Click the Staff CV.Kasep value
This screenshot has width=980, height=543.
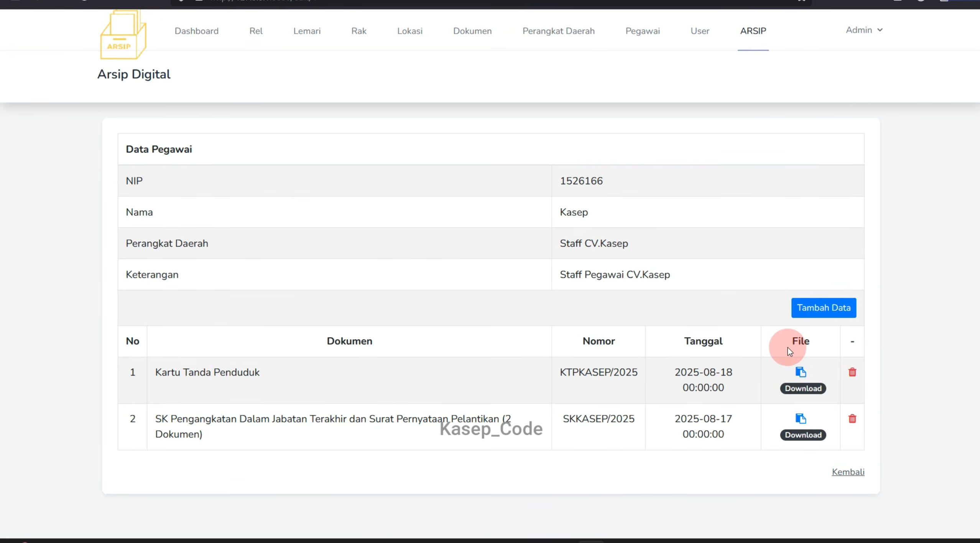click(594, 244)
